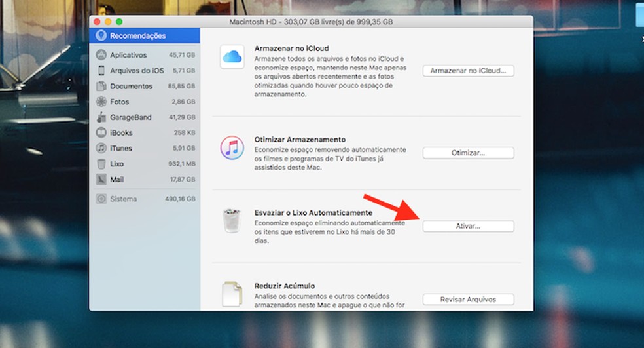Open the Fotos category label
The height and width of the screenshot is (348, 644).
coord(120,102)
